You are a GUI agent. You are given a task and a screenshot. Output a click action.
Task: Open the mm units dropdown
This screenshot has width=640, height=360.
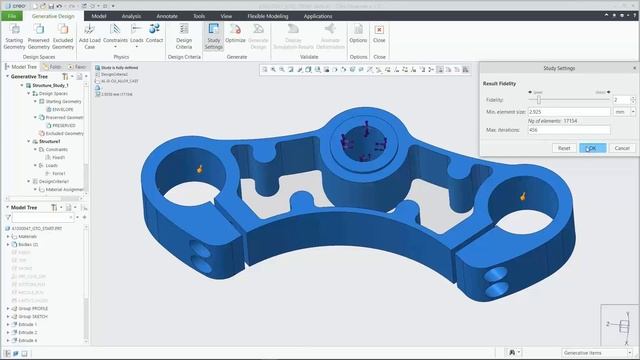[x=633, y=111]
